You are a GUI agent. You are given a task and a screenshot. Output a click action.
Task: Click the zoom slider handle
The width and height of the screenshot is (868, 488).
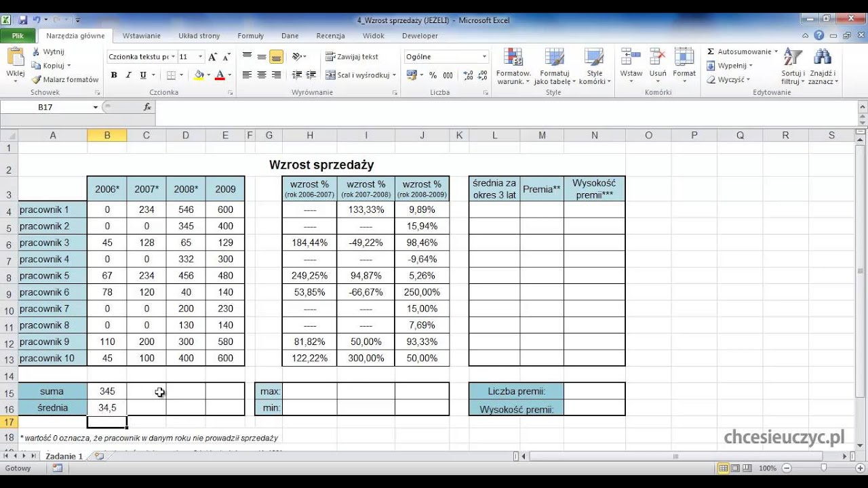(x=824, y=468)
